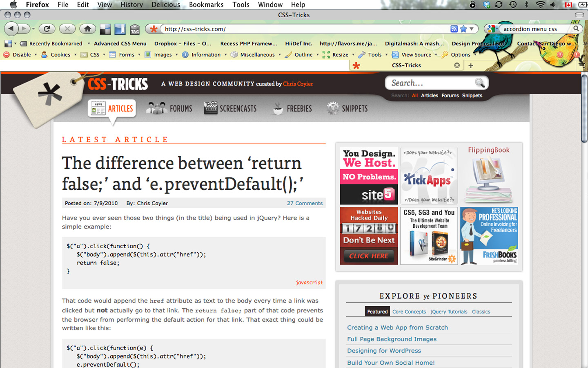Image resolution: width=588 pixels, height=368 pixels.
Task: Open the address bar history dropdown arrow
Action: pos(472,29)
